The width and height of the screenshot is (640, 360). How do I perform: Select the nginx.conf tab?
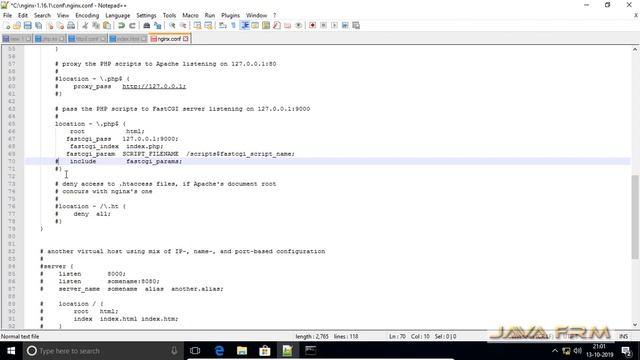[169, 39]
